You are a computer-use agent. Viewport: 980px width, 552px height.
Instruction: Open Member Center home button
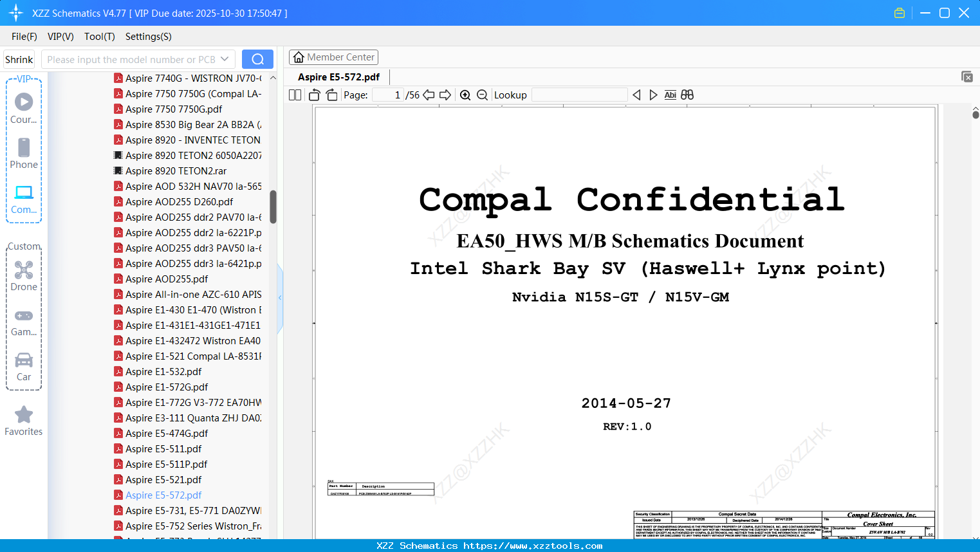[x=333, y=57]
